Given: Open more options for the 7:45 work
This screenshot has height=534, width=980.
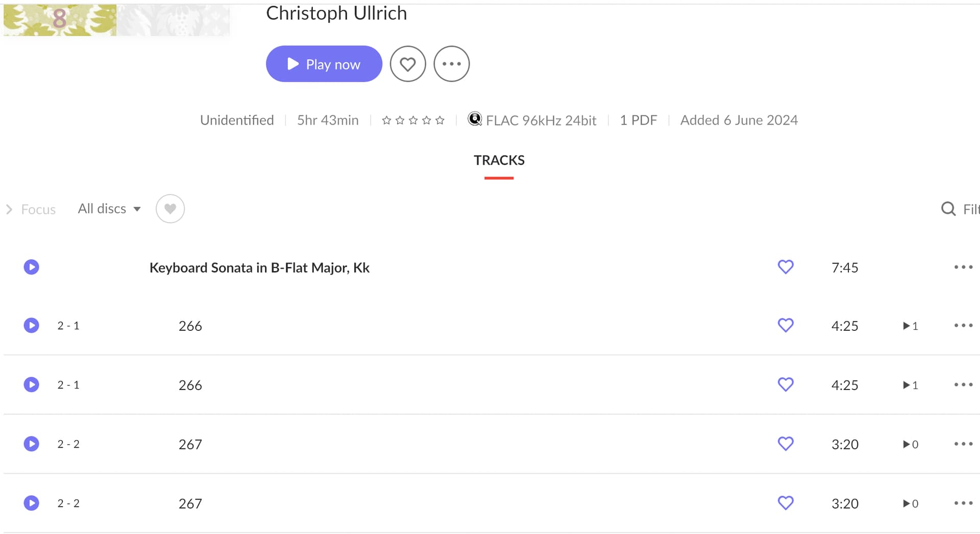Looking at the screenshot, I should tap(963, 267).
